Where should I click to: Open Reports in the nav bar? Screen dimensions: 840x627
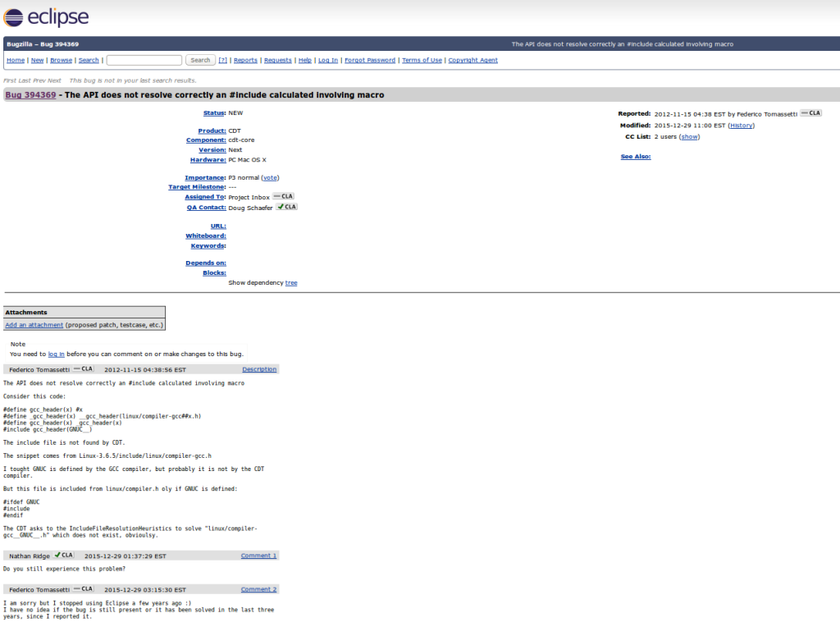(245, 60)
